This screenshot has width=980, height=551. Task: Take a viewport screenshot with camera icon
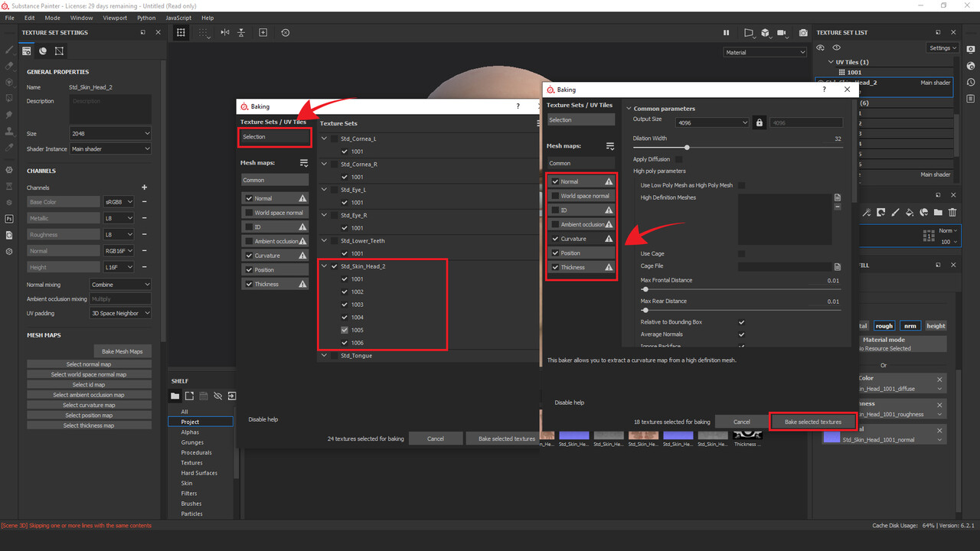(803, 33)
